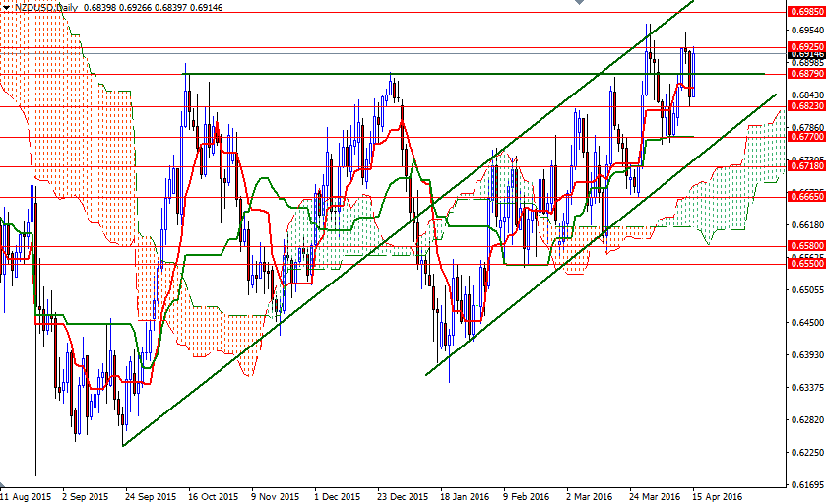Select the red 0.66650 price level label
This screenshot has height=504, width=826.
806,197
